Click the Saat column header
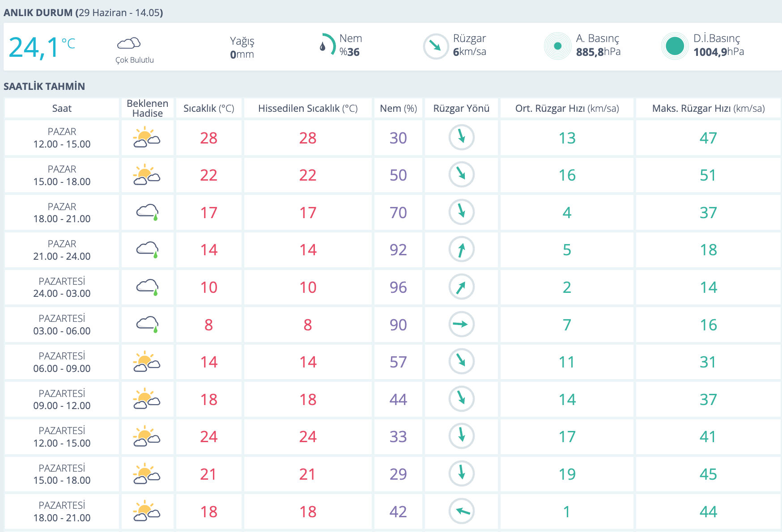This screenshot has height=532, width=782. coord(62,108)
